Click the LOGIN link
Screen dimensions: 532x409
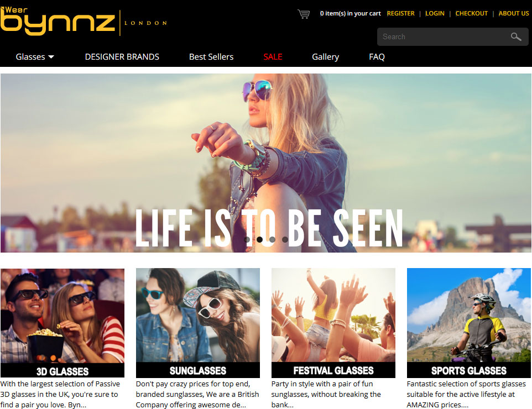pos(435,14)
